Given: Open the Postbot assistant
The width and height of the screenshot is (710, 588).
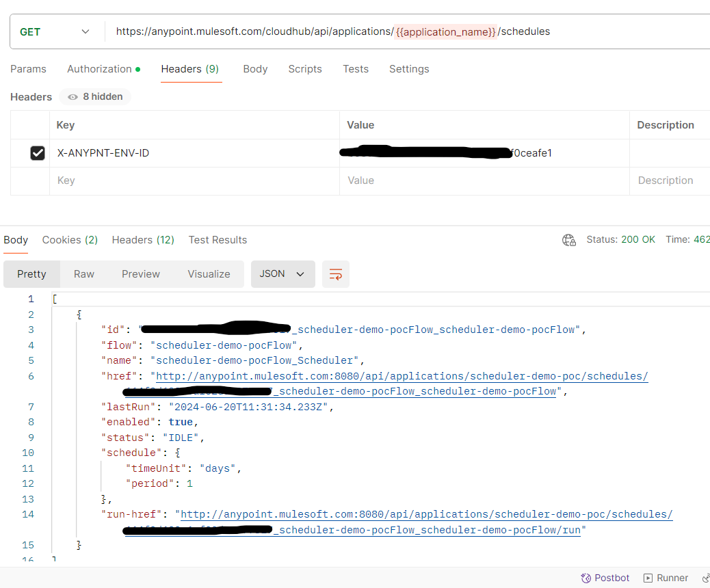Looking at the screenshot, I should [605, 578].
